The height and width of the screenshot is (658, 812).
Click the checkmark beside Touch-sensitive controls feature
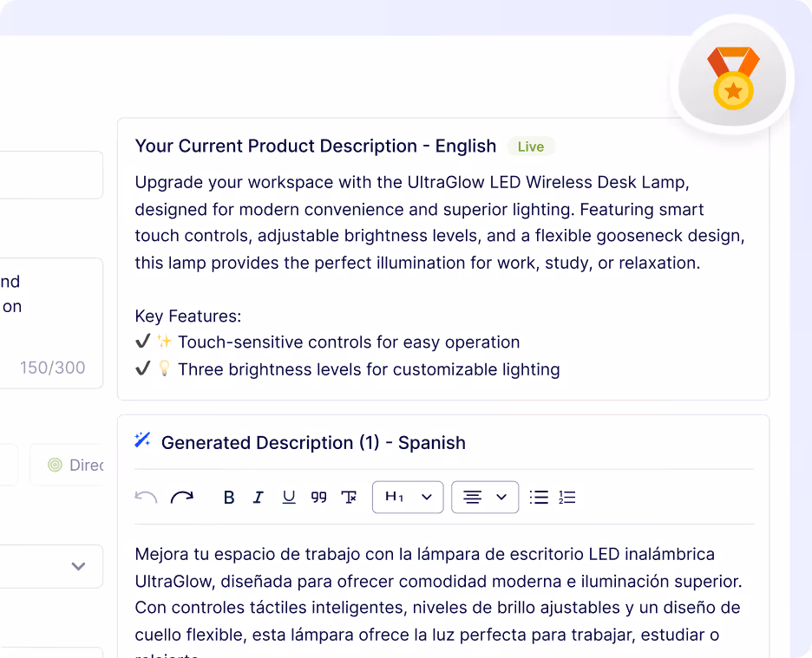tap(144, 342)
